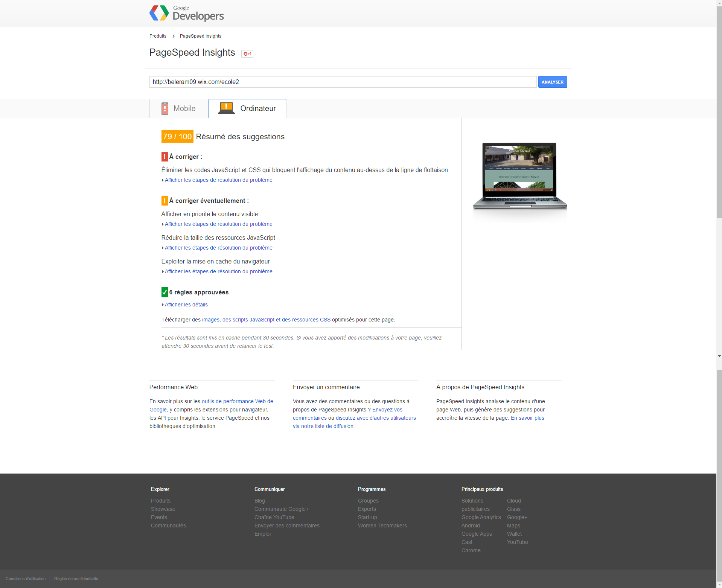Download optimized images, JavaScript and CSS resources

click(x=266, y=320)
